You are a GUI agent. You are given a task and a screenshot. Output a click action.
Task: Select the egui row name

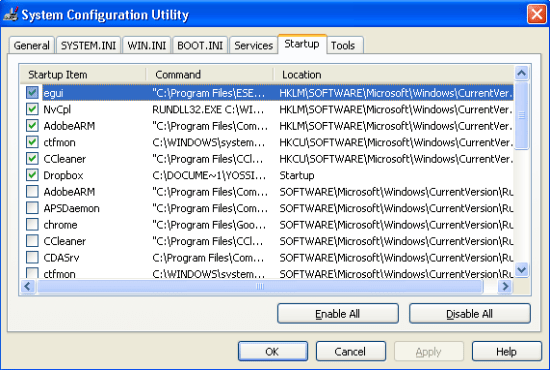(53, 93)
